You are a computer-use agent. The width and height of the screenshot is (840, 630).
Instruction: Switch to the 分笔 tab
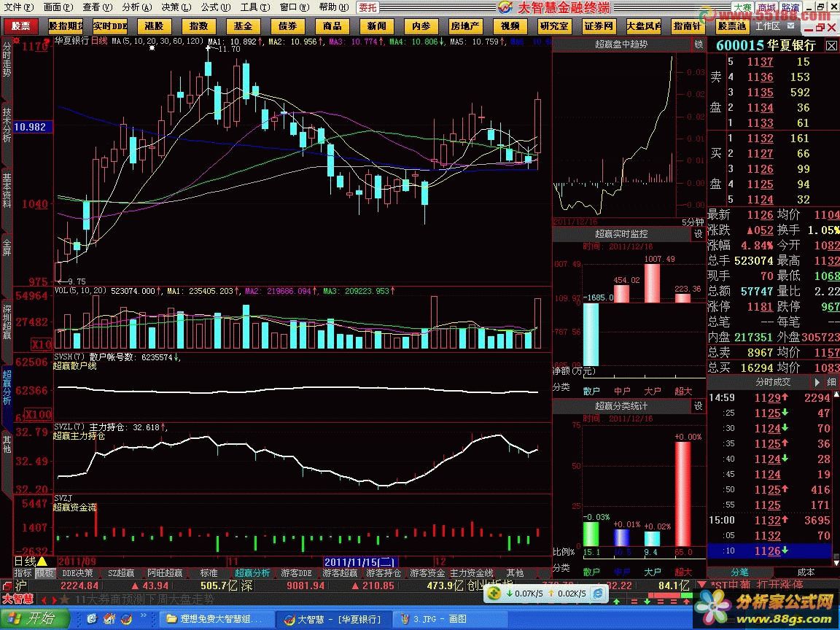click(739, 572)
